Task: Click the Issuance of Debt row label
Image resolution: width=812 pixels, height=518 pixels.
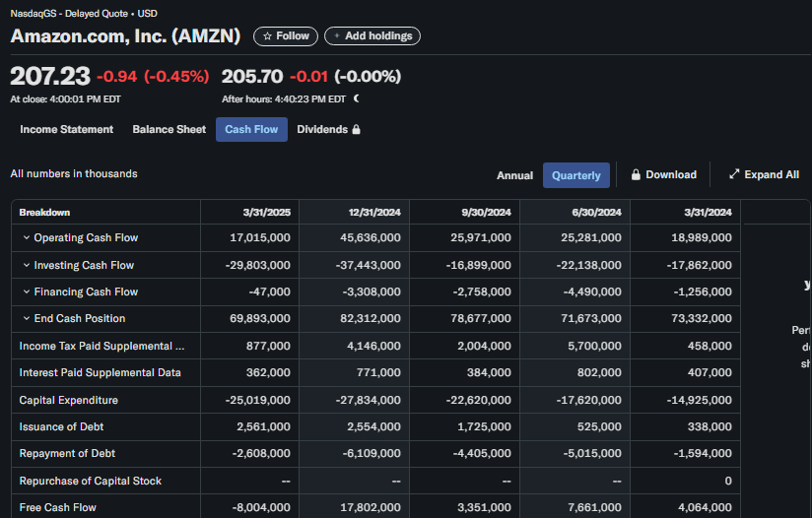Action: point(61,427)
